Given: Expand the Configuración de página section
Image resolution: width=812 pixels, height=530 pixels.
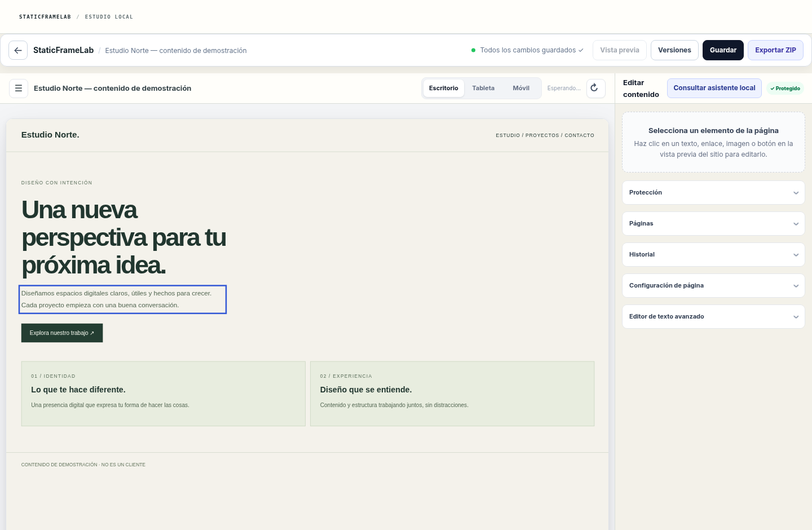Looking at the screenshot, I should (x=713, y=286).
